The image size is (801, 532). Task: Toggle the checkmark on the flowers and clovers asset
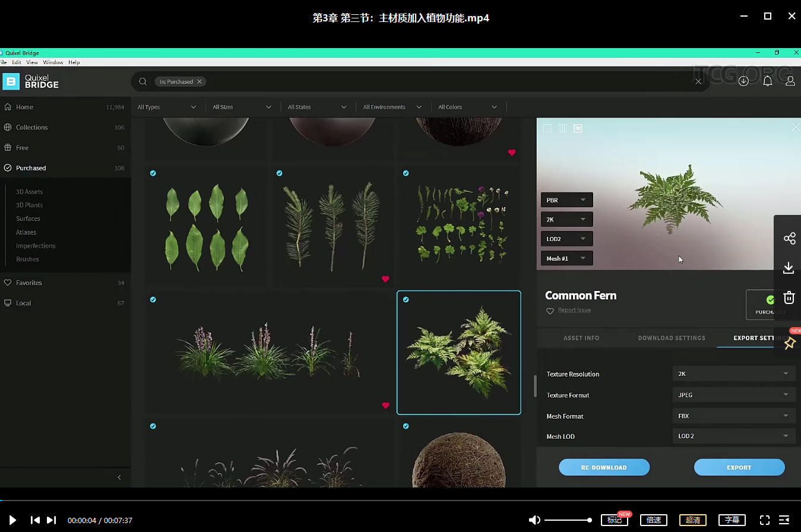[406, 173]
